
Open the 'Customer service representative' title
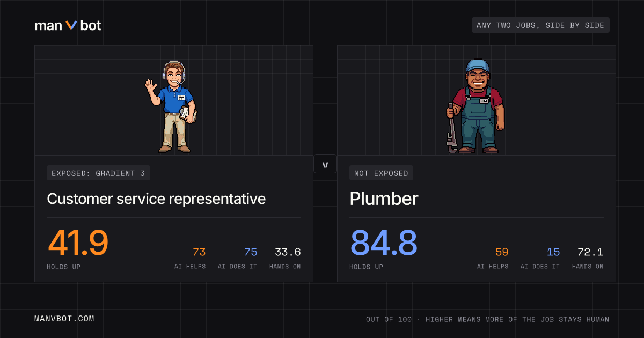point(156,199)
